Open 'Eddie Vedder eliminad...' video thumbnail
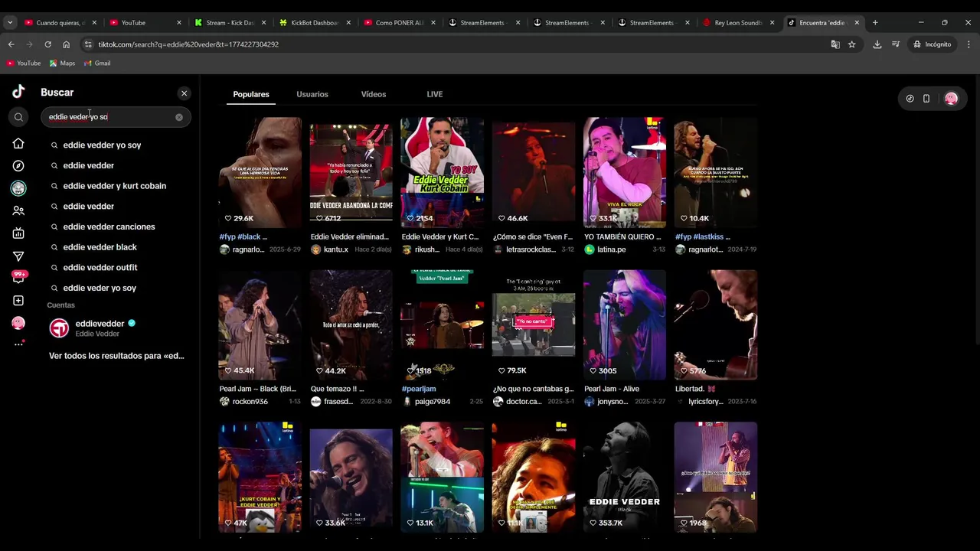 click(x=351, y=172)
